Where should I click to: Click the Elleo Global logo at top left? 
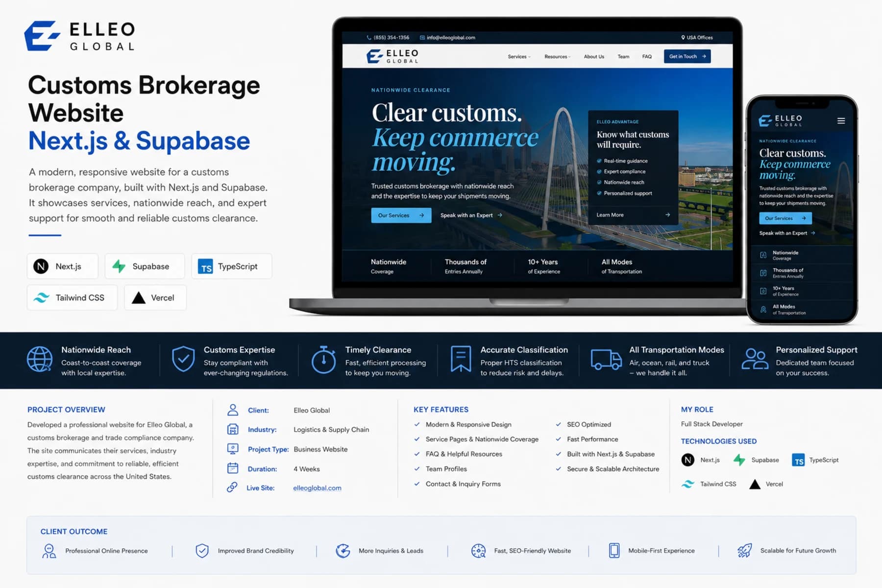tap(80, 36)
